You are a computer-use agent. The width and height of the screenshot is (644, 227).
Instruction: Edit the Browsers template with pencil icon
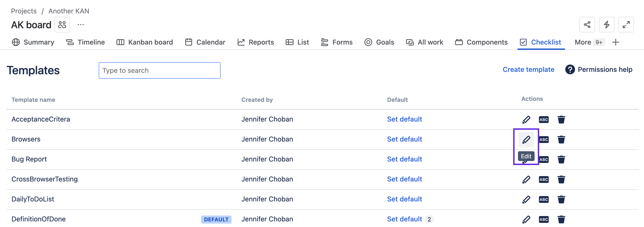(x=526, y=139)
